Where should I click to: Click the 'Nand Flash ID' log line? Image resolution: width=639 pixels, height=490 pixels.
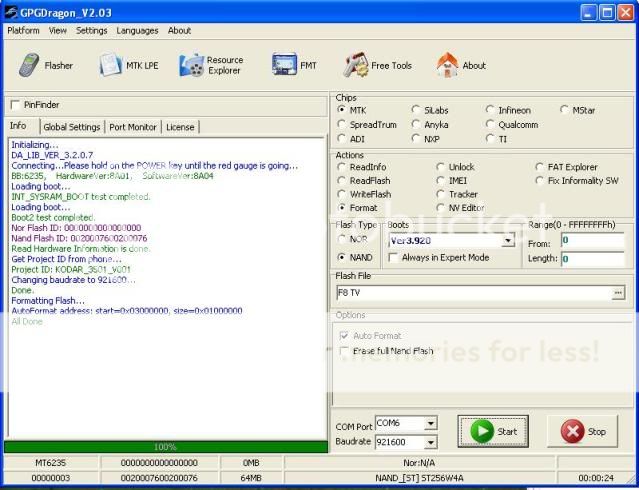pos(79,238)
